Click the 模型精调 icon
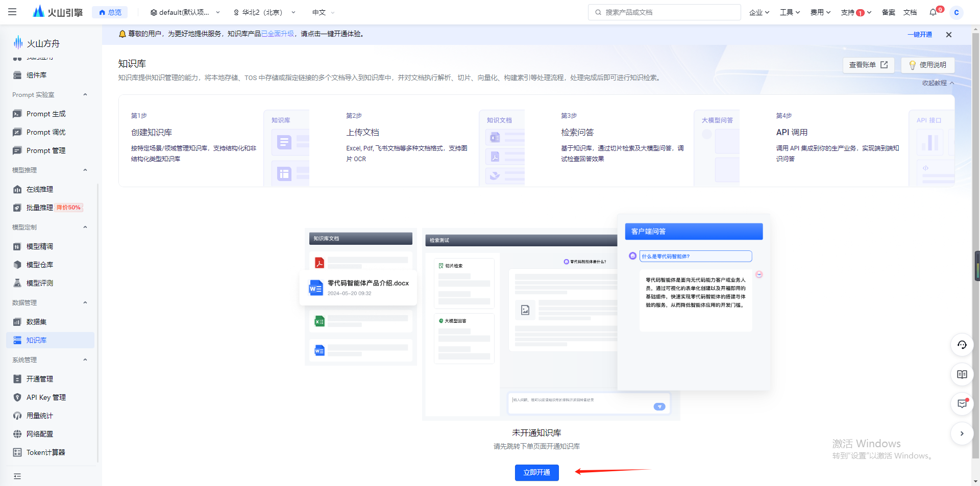980x486 pixels. [17, 246]
